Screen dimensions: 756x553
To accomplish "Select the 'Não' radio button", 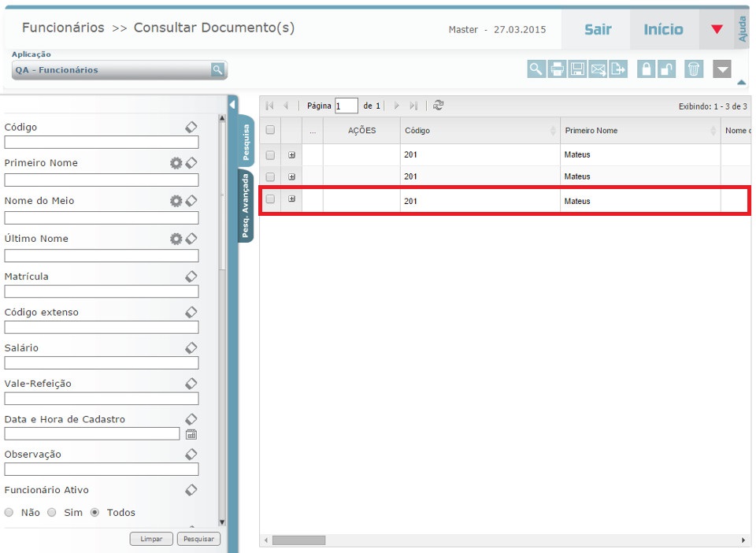I will coord(9,512).
